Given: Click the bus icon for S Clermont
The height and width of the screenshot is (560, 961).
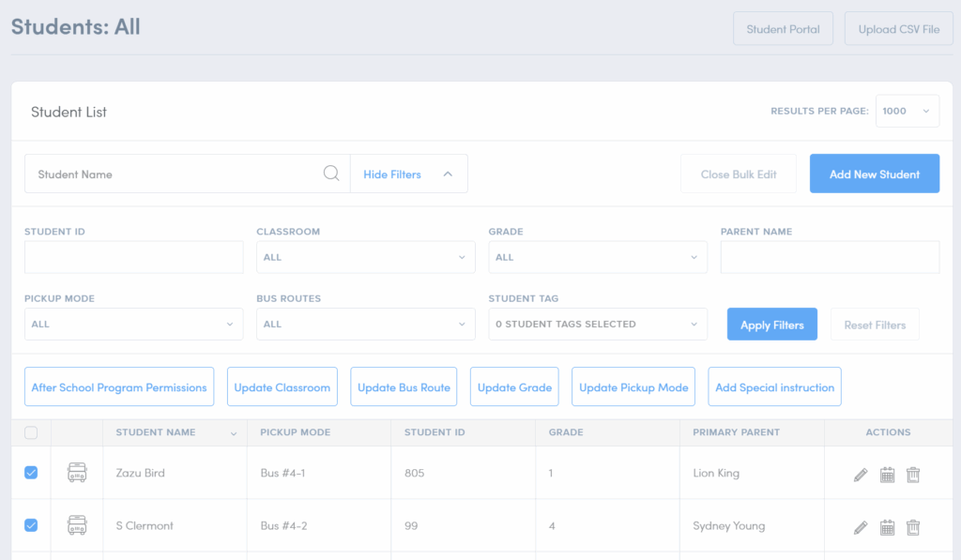Looking at the screenshot, I should tap(77, 525).
